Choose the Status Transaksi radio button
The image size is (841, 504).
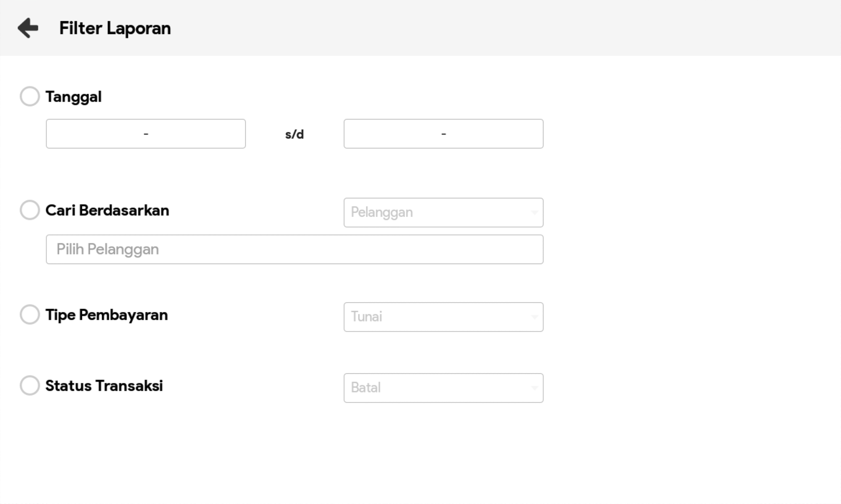(x=30, y=385)
